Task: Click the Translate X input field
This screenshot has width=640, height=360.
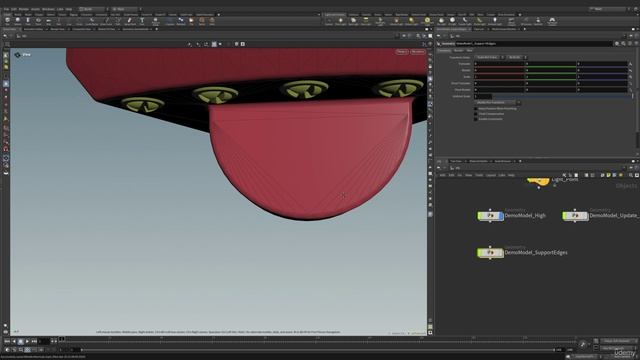Action: (x=499, y=64)
